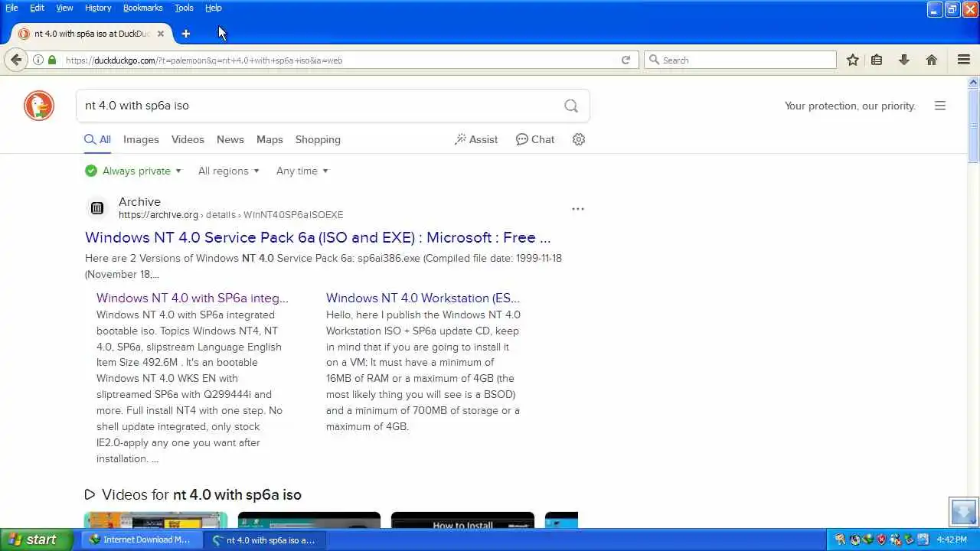Switch to Shopping results tab
The width and height of the screenshot is (980, 551).
[x=318, y=139]
